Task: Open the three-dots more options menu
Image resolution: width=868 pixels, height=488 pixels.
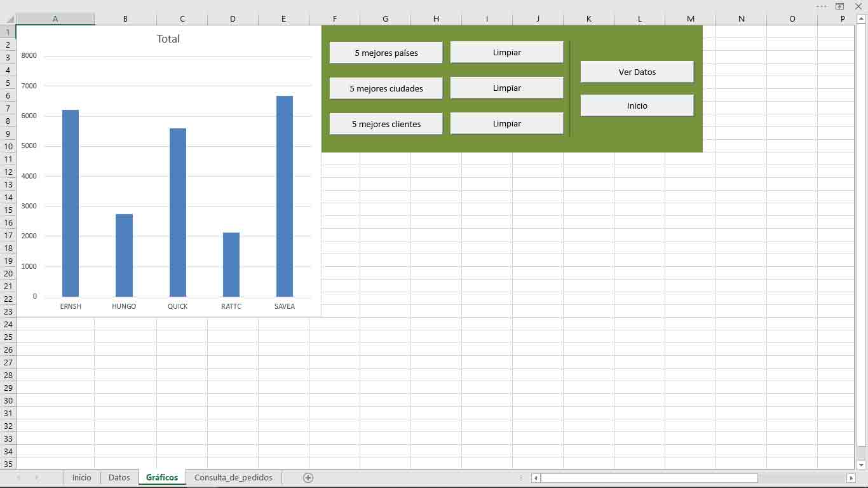Action: tap(822, 6)
